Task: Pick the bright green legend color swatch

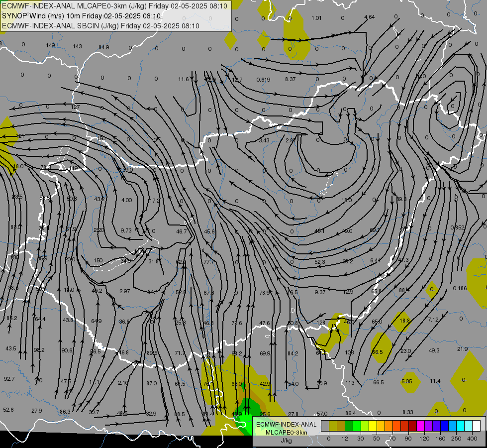Action: pos(357,426)
